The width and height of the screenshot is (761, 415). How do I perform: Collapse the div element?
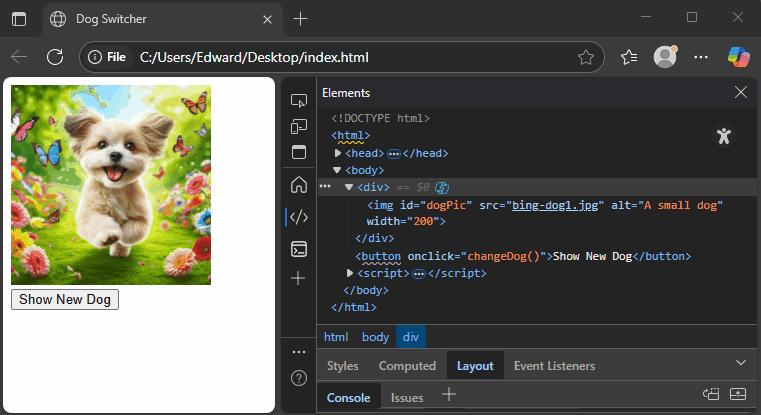[x=348, y=187]
